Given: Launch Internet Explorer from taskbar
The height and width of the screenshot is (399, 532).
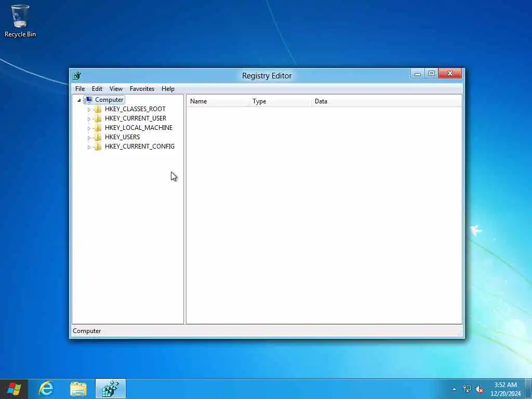Looking at the screenshot, I should 46,389.
